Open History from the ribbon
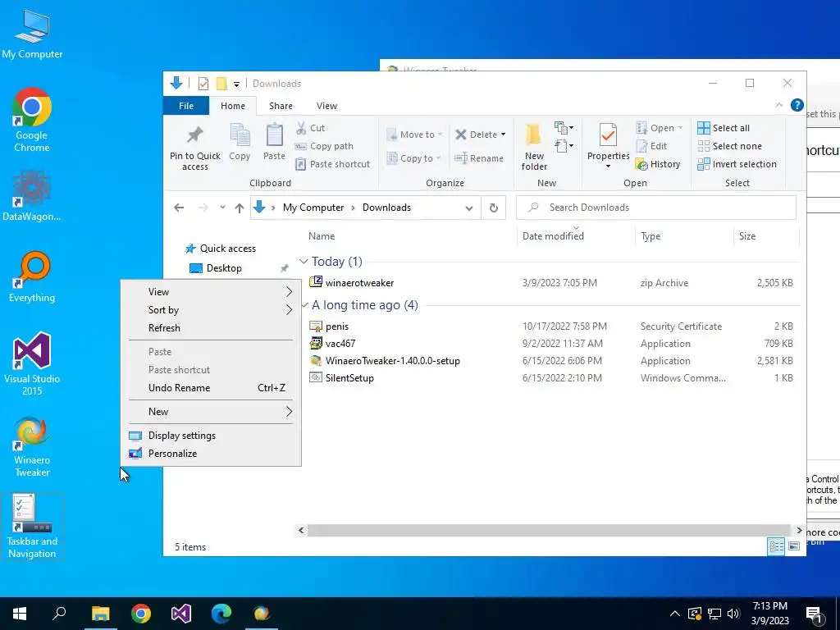The height and width of the screenshot is (630, 840). 658,164
